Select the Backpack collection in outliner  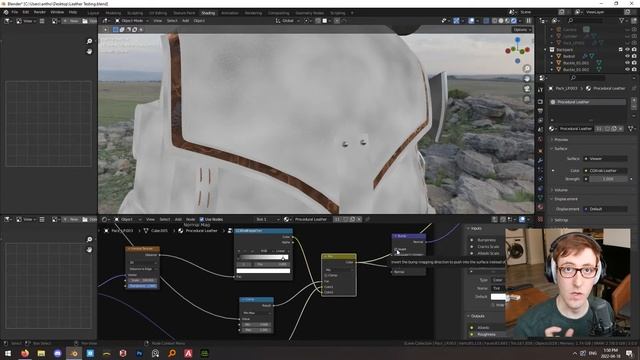564,49
